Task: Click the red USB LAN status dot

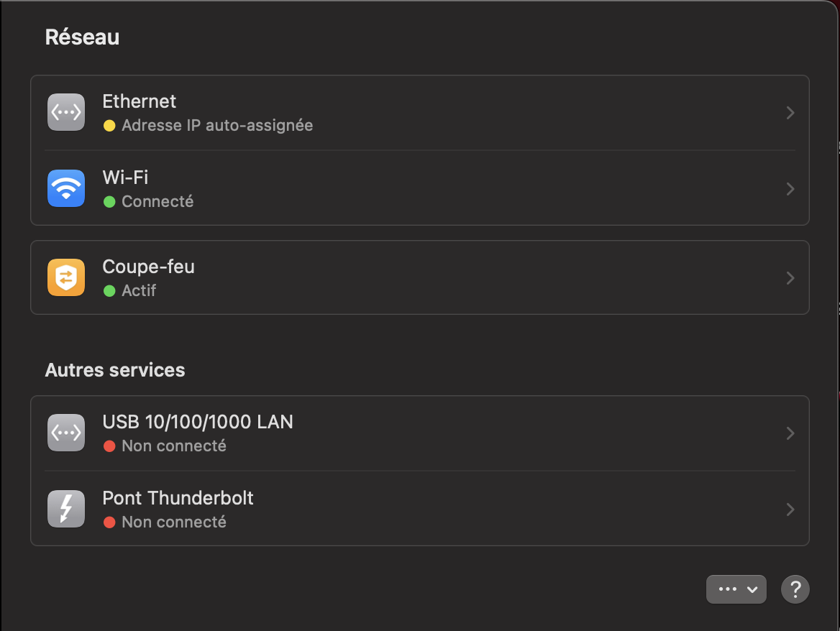Action: [x=109, y=446]
